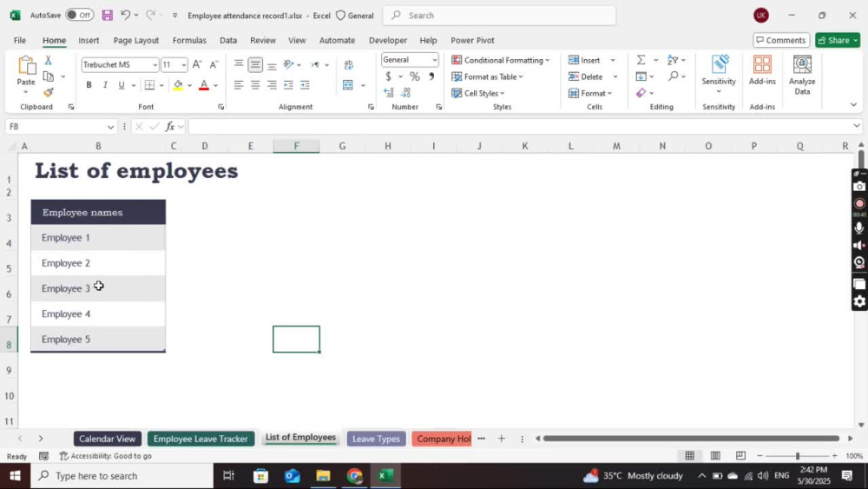Switch to Page Break Preview
868x489 pixels.
[740, 456]
